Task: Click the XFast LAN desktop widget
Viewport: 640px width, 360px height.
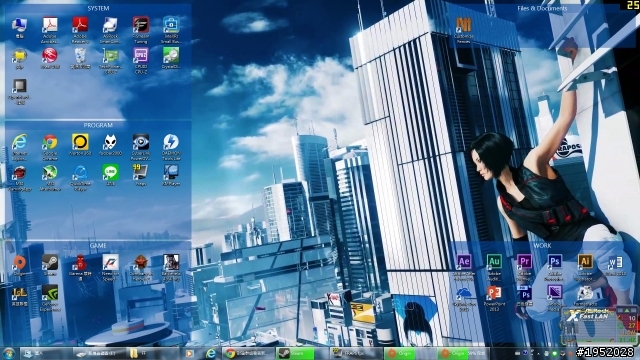Action: tap(599, 327)
